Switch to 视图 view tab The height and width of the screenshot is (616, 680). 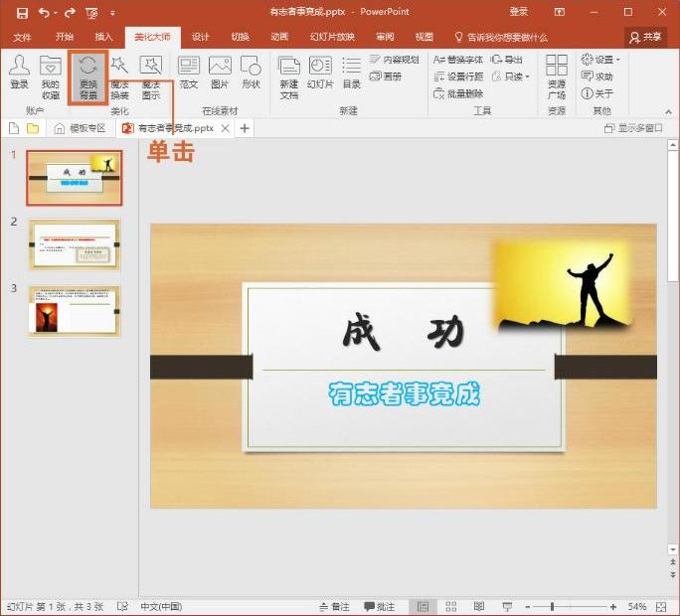(x=425, y=38)
